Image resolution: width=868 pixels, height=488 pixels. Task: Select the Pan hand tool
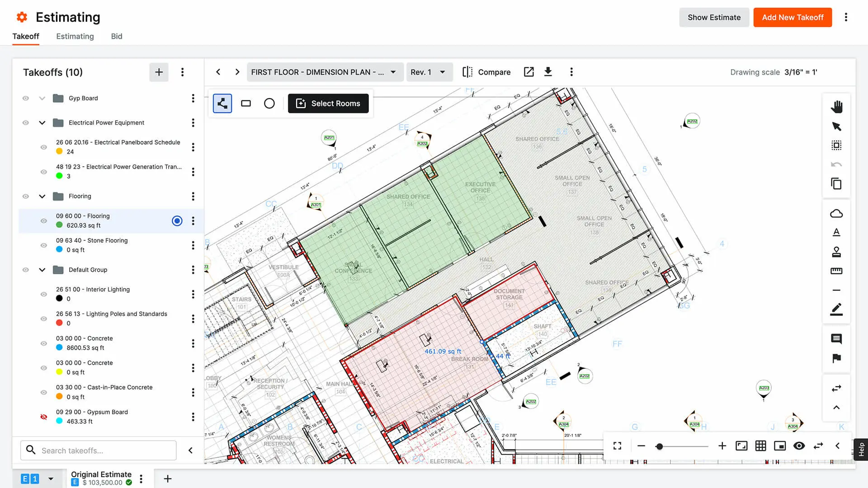[837, 107]
